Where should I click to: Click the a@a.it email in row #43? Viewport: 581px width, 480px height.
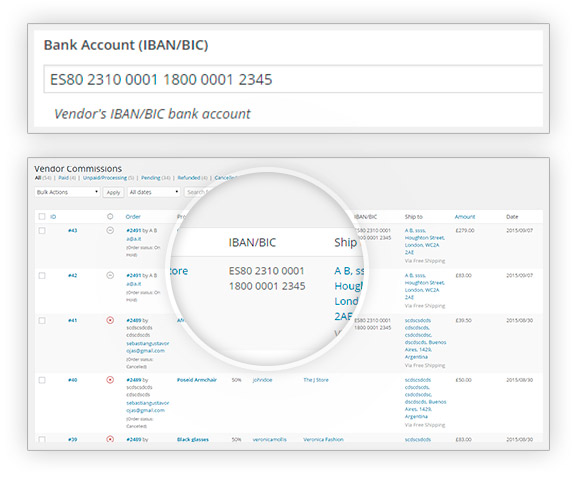point(133,239)
